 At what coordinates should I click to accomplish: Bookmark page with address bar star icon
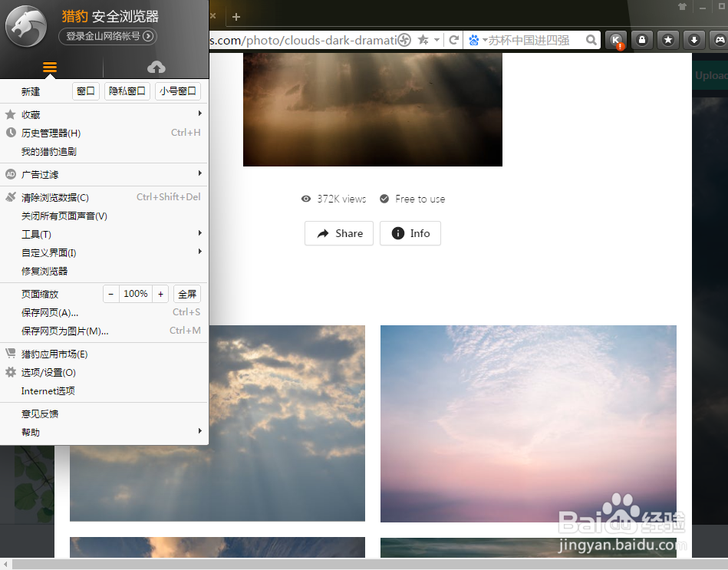(x=423, y=41)
